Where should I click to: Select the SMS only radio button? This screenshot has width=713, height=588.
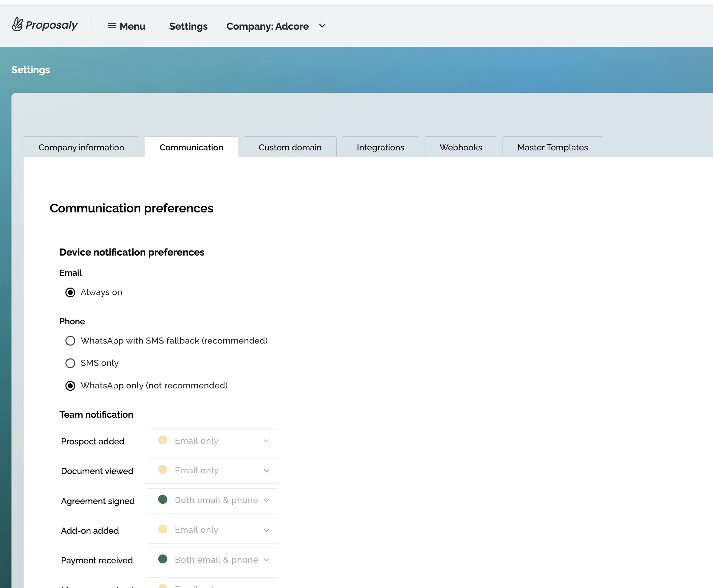tap(70, 363)
